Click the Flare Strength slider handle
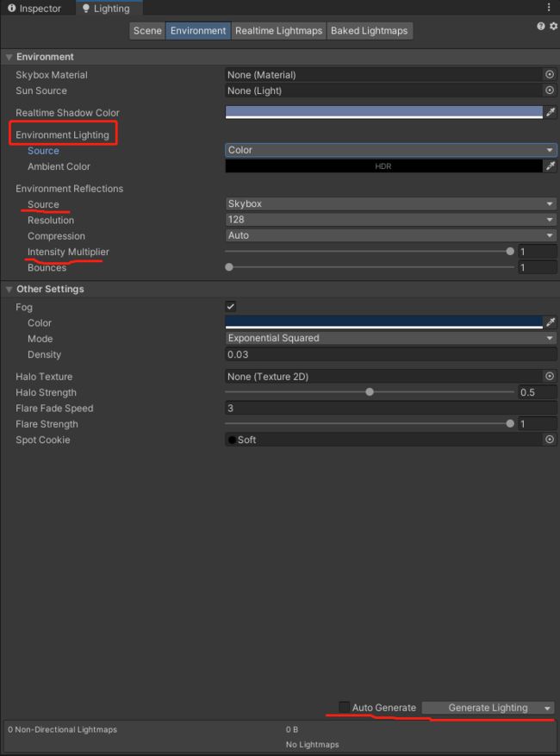 tap(510, 423)
